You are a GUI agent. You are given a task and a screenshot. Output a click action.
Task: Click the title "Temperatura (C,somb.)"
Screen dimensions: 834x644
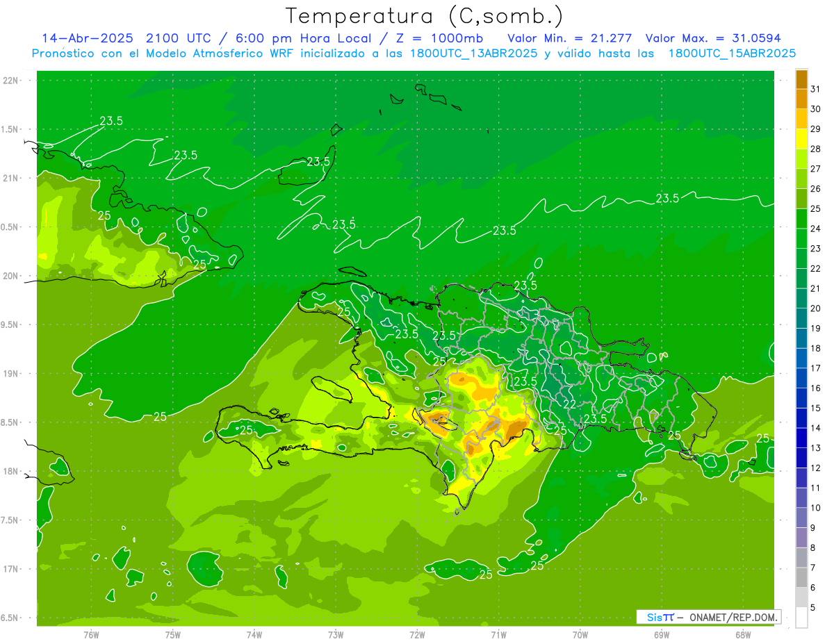tap(425, 16)
